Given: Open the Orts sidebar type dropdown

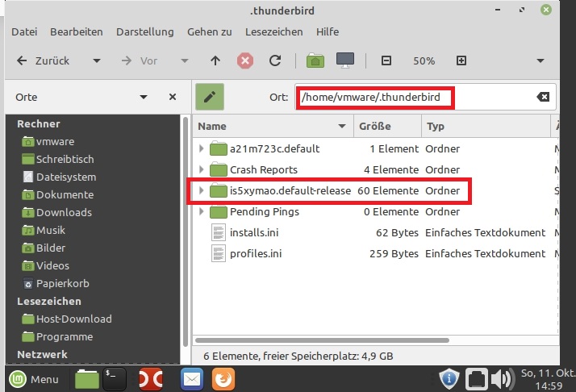Looking at the screenshot, I should click(x=144, y=97).
